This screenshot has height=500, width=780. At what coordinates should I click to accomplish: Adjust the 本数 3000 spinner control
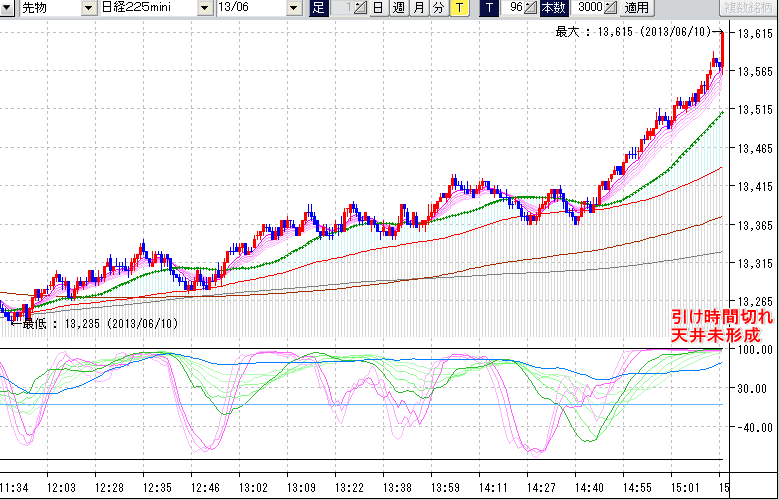click(611, 8)
